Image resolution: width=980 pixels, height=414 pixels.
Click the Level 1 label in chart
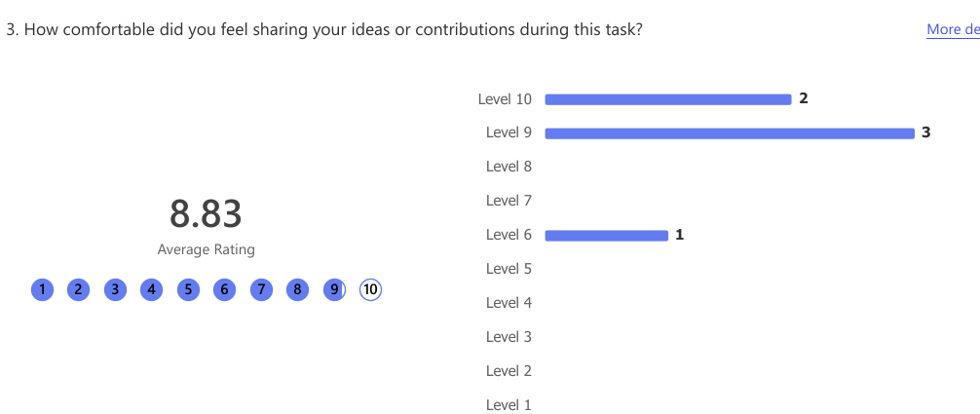point(509,405)
